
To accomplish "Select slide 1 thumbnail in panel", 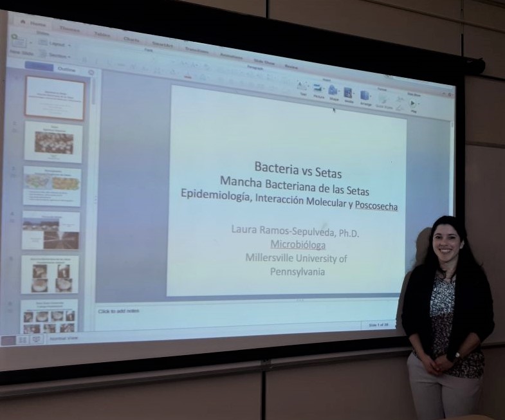I will (55, 98).
